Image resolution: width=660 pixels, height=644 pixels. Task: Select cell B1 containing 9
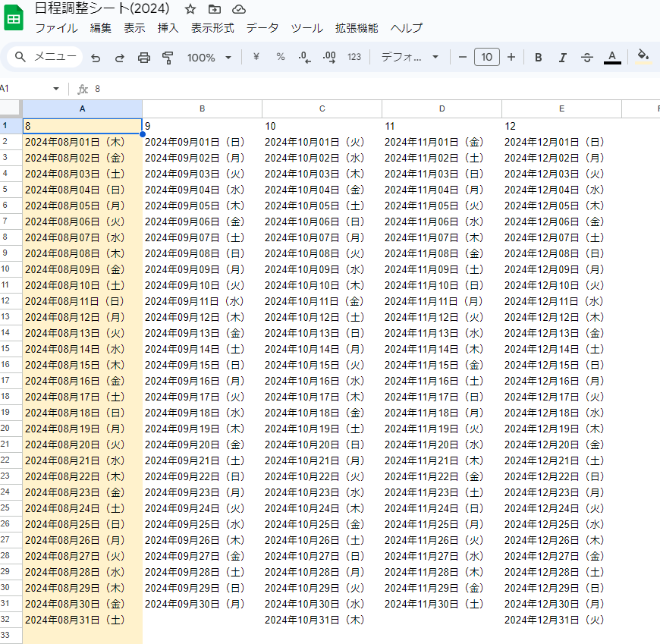pos(202,126)
